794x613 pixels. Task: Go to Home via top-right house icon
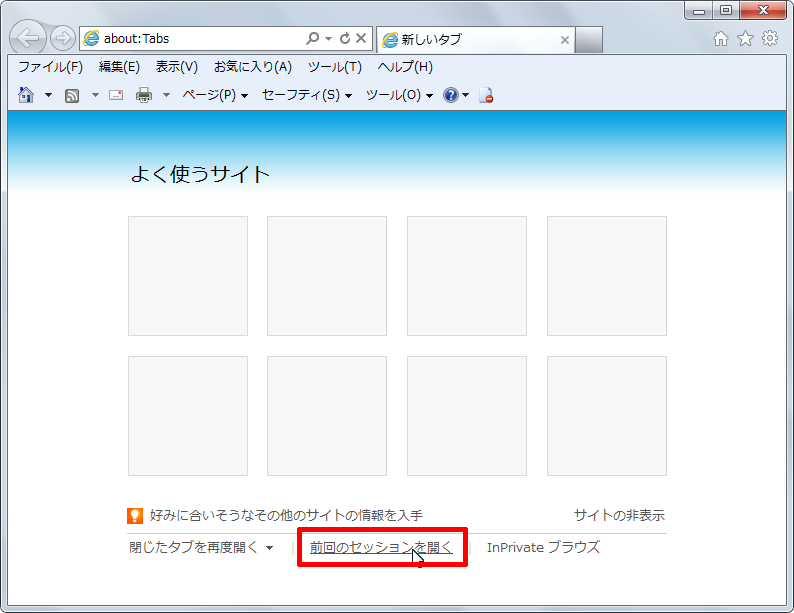click(721, 38)
